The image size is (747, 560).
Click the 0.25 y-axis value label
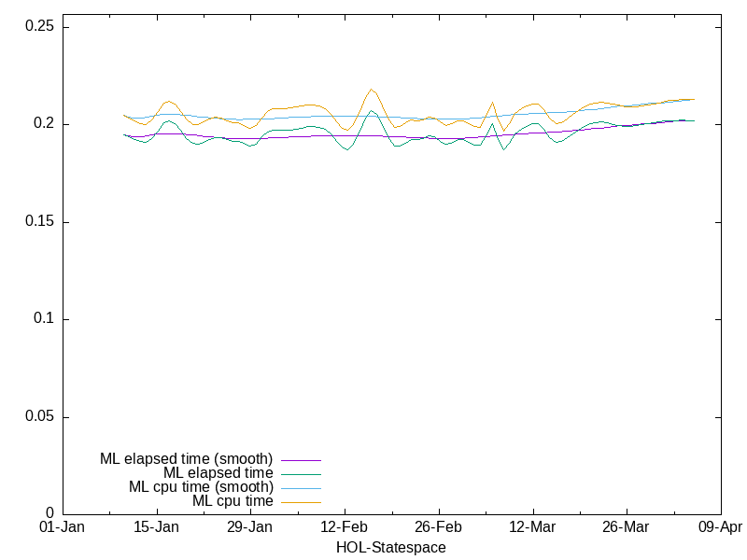(38, 27)
